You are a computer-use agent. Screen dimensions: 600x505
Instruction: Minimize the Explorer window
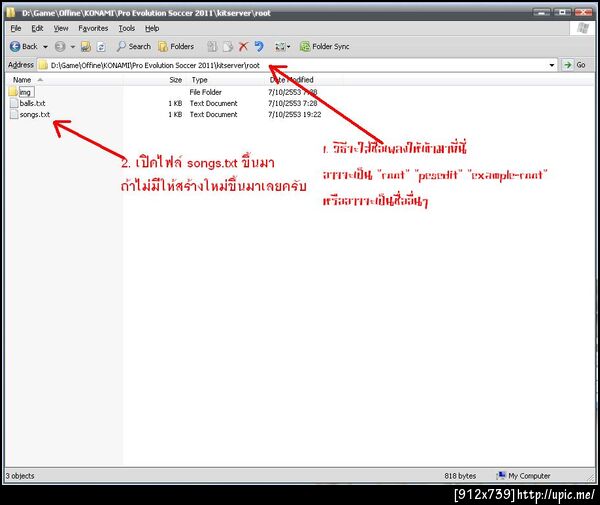pyautogui.click(x=542, y=13)
